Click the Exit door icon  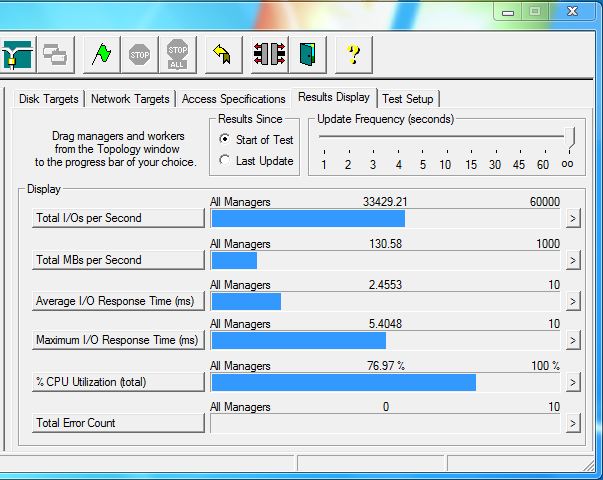[308, 55]
